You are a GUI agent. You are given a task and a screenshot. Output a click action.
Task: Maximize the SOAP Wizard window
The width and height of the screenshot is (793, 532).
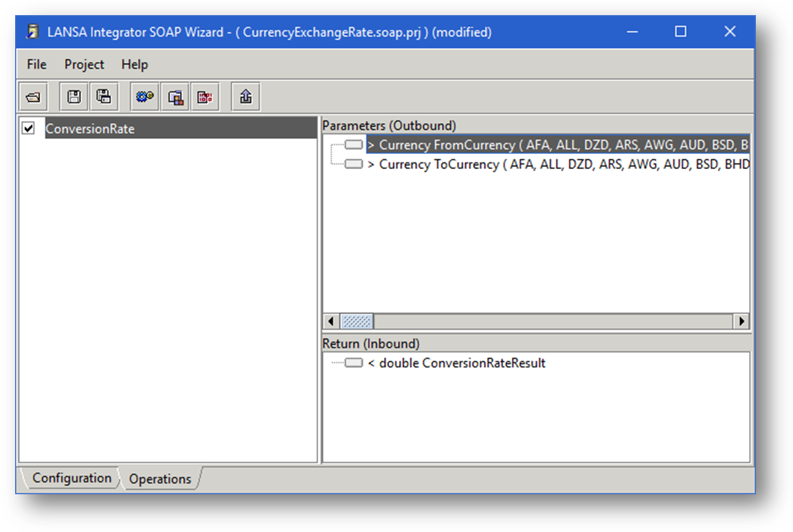(681, 32)
